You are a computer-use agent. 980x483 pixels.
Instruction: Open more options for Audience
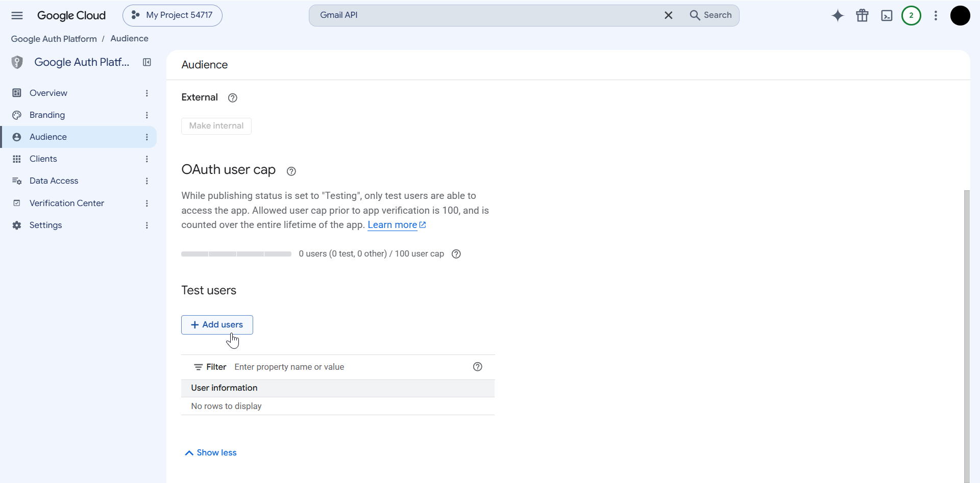pyautogui.click(x=147, y=137)
